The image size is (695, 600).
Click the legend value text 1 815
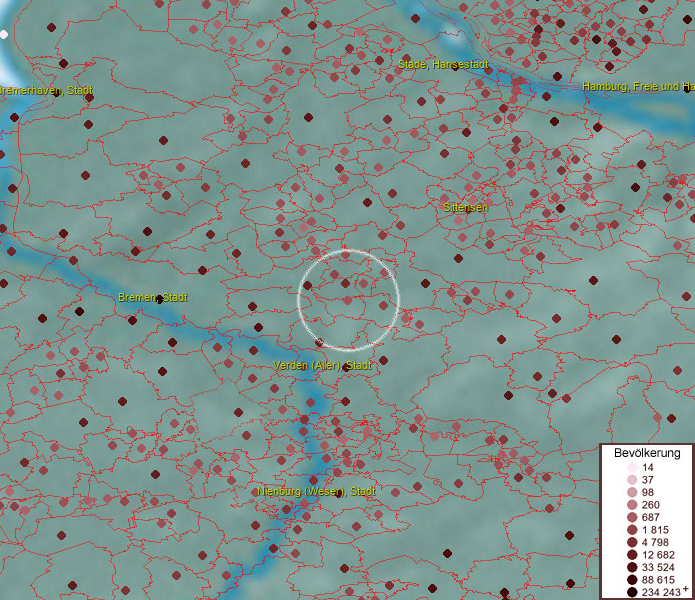pyautogui.click(x=655, y=530)
